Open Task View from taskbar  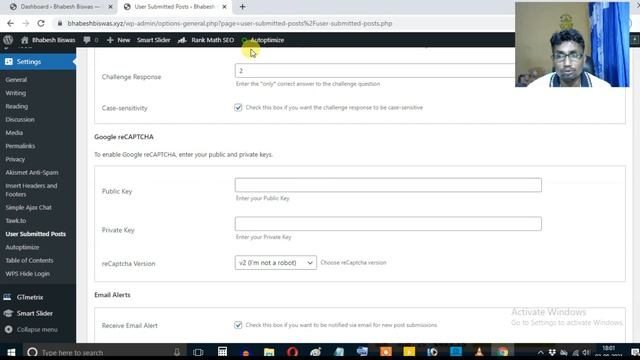point(198,352)
